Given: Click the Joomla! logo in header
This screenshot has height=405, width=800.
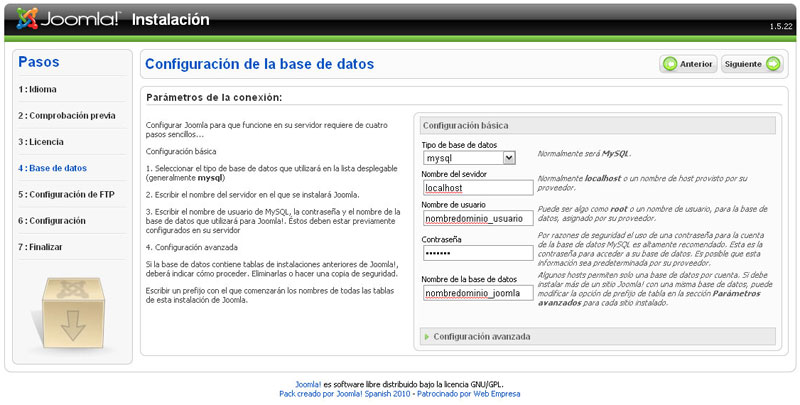Looking at the screenshot, I should pyautogui.click(x=70, y=19).
